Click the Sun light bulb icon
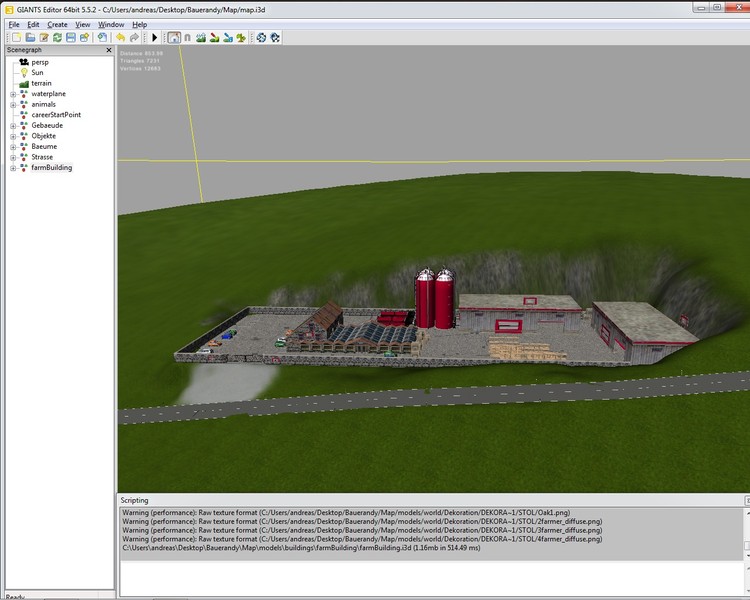750x600 pixels. [24, 73]
